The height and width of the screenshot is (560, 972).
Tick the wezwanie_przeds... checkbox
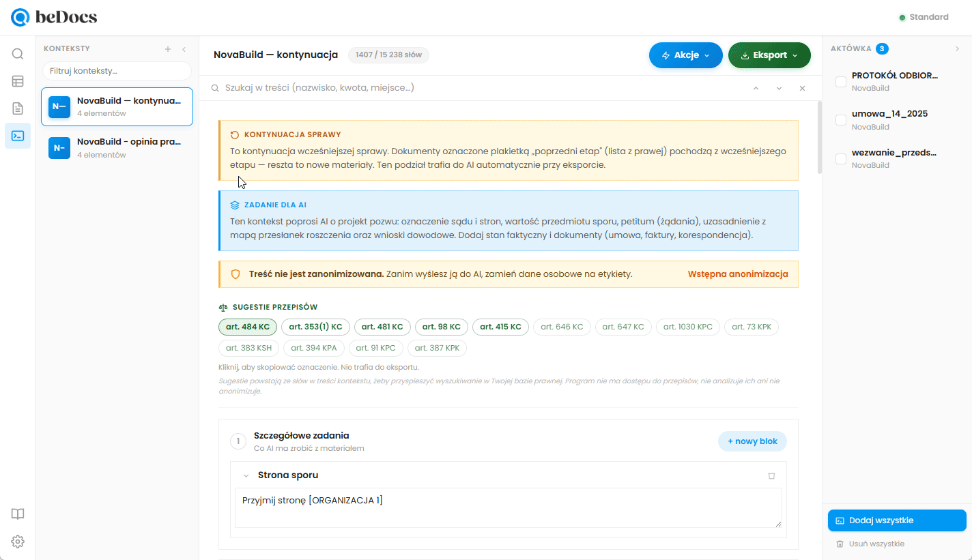[x=841, y=159]
